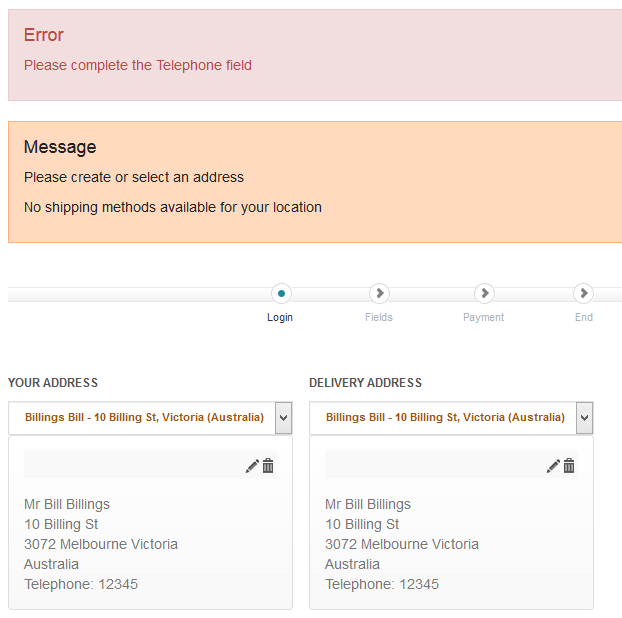622x618 pixels.
Task: Click the telephone line in the Delivery Address card
Action: [x=382, y=584]
